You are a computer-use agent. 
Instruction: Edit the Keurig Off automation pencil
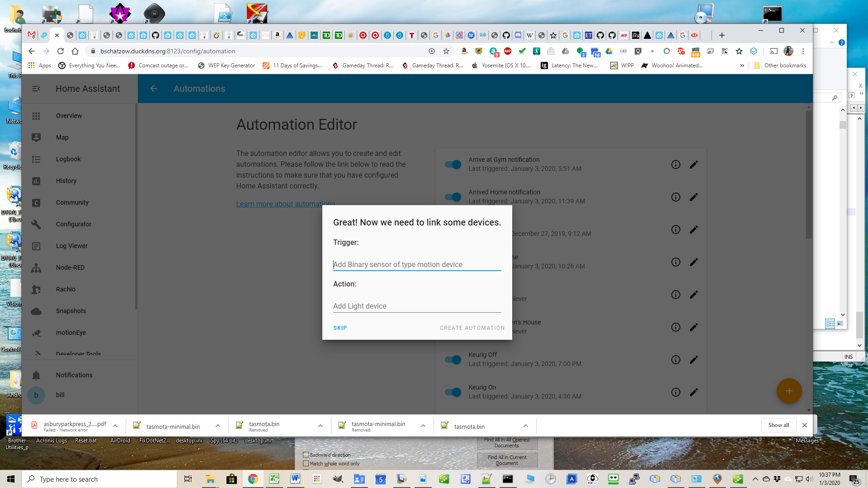694,360
